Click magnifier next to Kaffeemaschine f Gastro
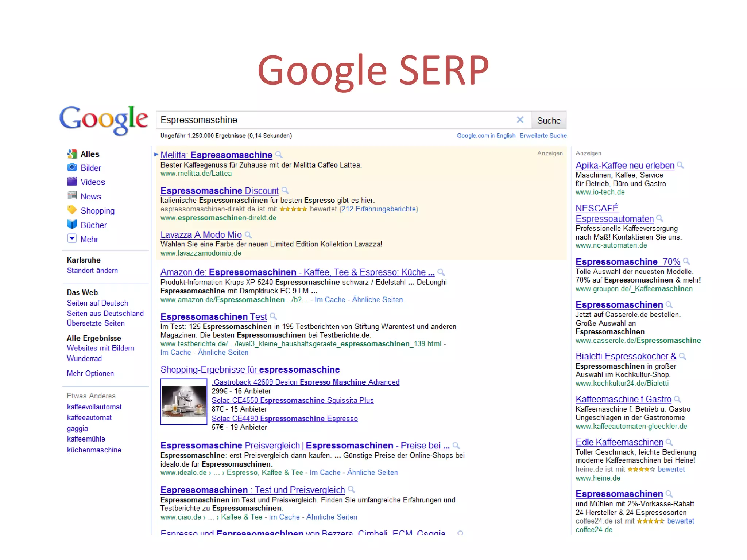This screenshot has height=560, width=747. 677,399
